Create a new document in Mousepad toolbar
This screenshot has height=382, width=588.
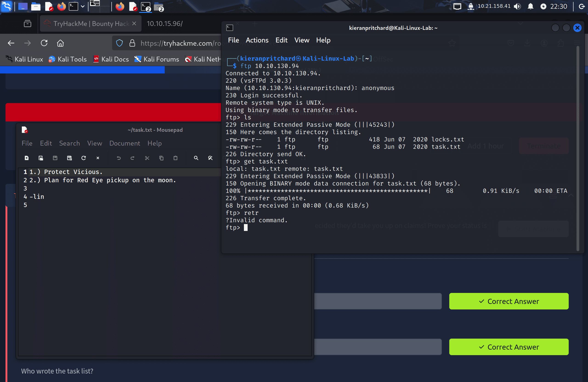(x=26, y=158)
